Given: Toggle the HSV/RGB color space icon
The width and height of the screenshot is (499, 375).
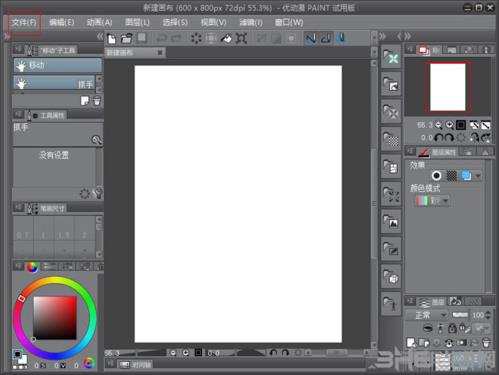Looking at the screenshot, I should [89, 363].
